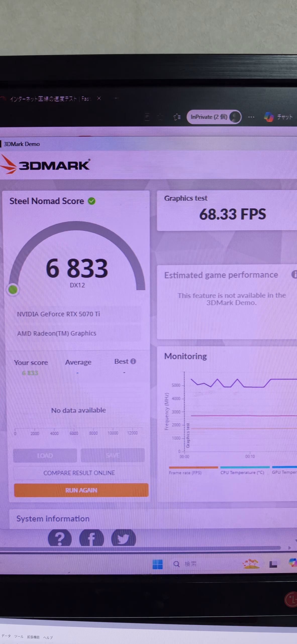
Task: Click the 3DMark Demo window title
Action: click(x=22, y=144)
